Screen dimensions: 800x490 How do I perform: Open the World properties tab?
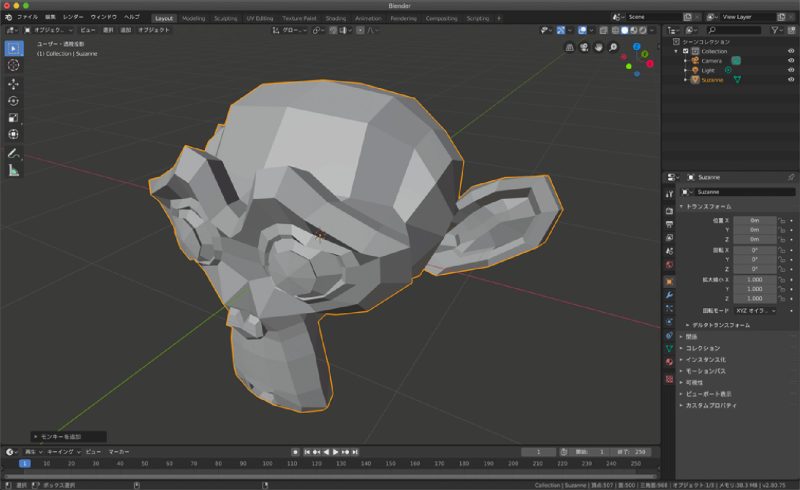pyautogui.click(x=669, y=264)
